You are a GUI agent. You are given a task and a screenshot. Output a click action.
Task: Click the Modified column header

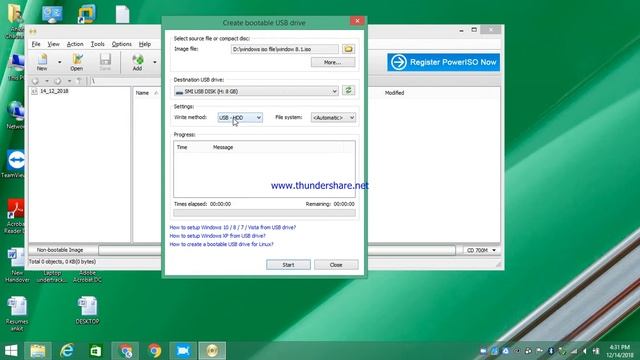(x=394, y=93)
